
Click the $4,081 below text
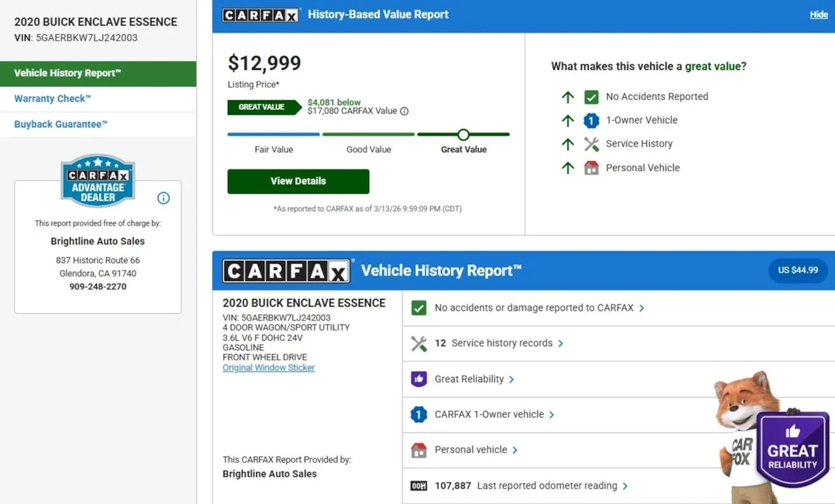tap(334, 102)
